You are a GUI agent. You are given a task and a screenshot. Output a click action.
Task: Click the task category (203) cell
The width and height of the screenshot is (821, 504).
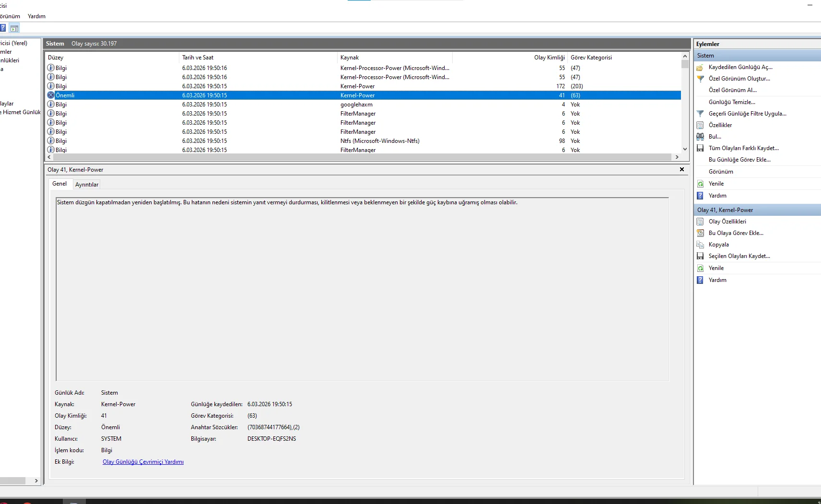[577, 86]
